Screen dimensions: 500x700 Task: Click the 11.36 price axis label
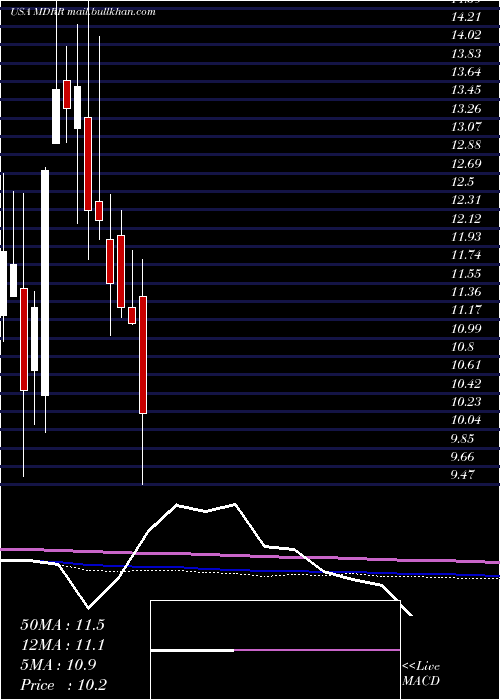point(466,292)
